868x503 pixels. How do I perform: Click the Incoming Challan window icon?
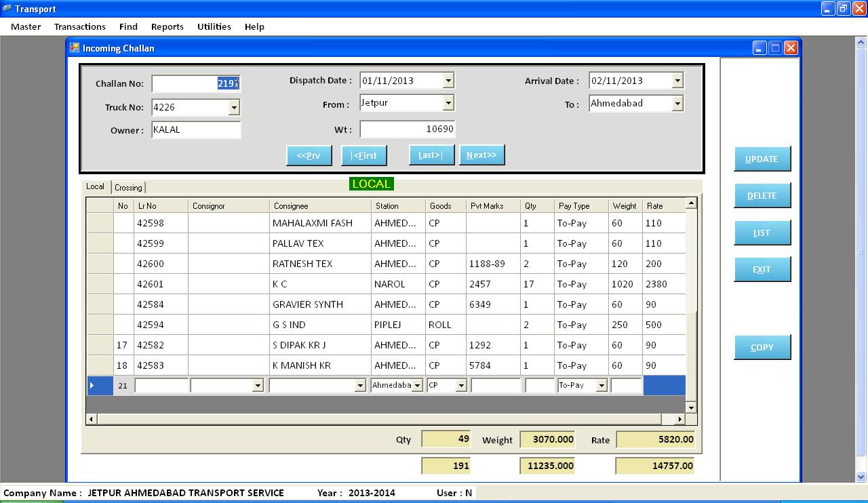tap(75, 47)
